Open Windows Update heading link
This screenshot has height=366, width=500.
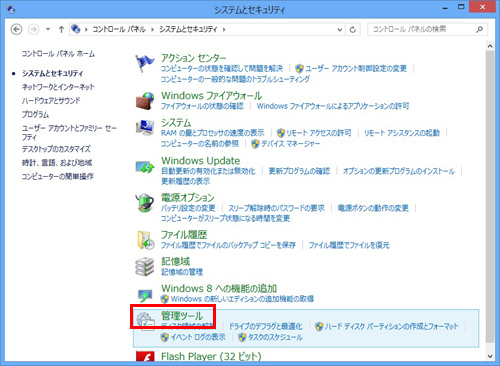click(x=200, y=161)
